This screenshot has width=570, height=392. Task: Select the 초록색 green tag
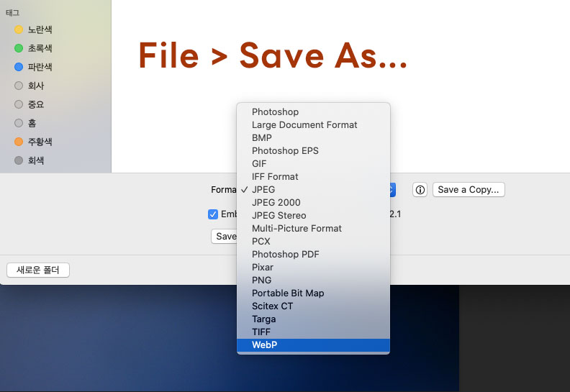coord(33,48)
